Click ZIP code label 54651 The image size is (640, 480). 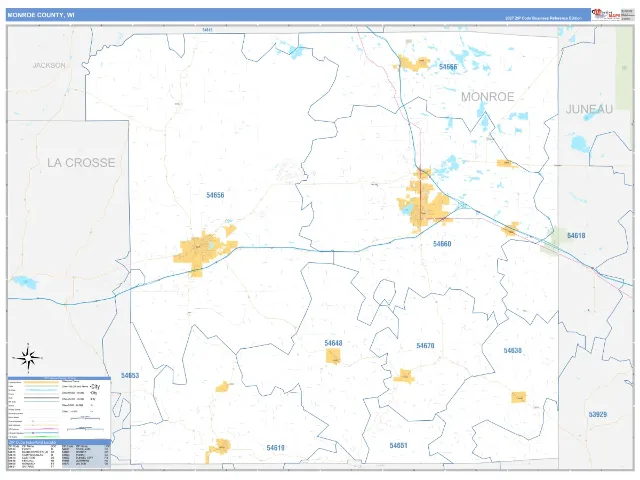tap(398, 445)
